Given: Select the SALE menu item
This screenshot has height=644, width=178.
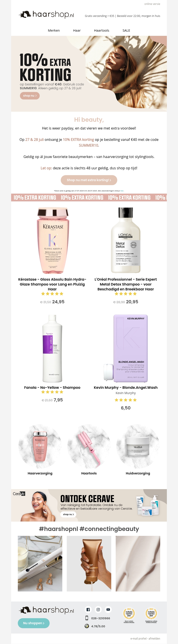Looking at the screenshot, I should coord(126,30).
